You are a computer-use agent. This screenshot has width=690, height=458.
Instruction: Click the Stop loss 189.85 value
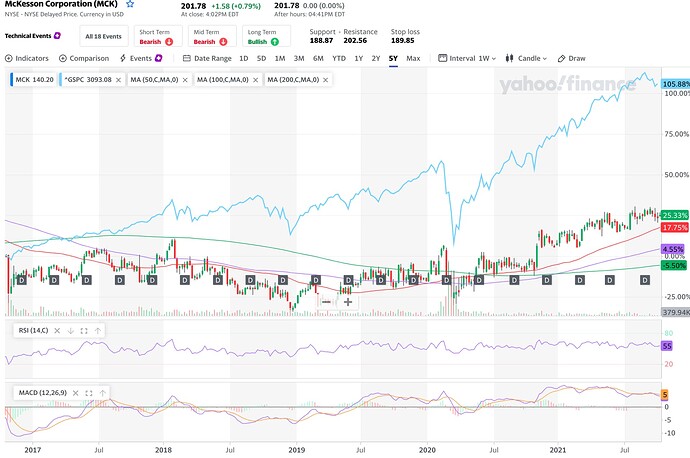tap(403, 40)
